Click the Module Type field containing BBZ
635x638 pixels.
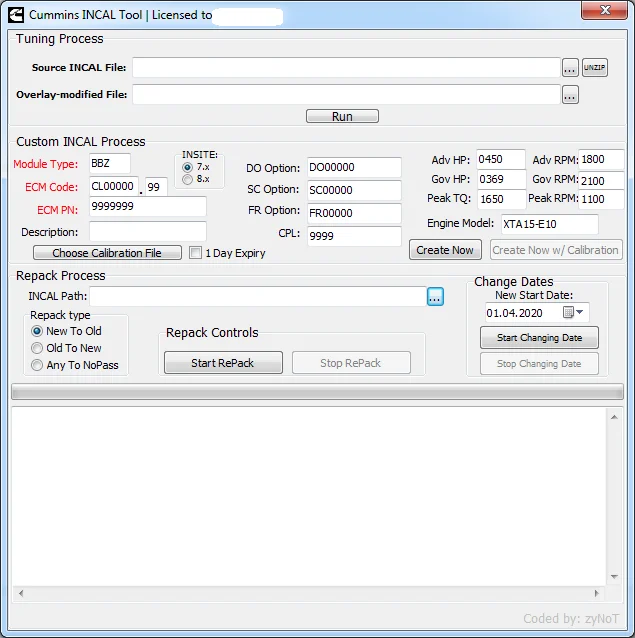(110, 164)
